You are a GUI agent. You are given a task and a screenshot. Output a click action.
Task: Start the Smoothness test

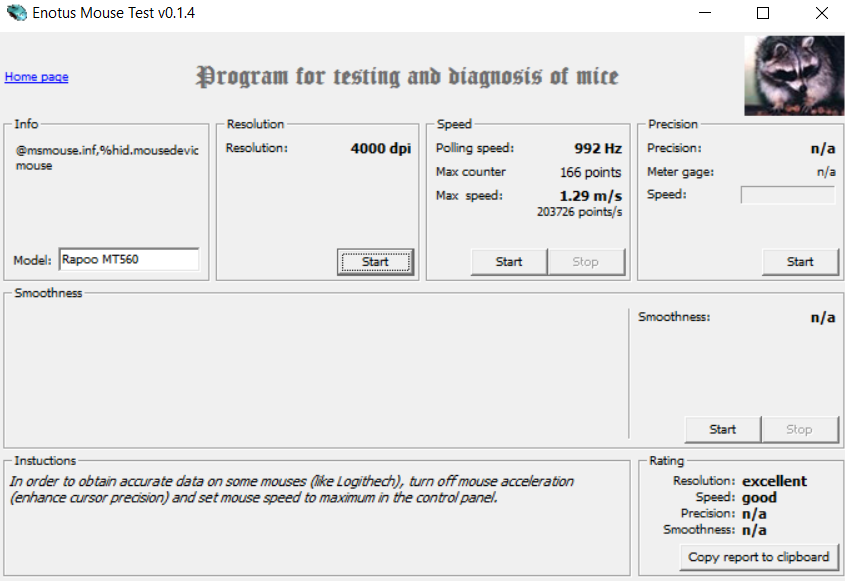pyautogui.click(x=723, y=430)
